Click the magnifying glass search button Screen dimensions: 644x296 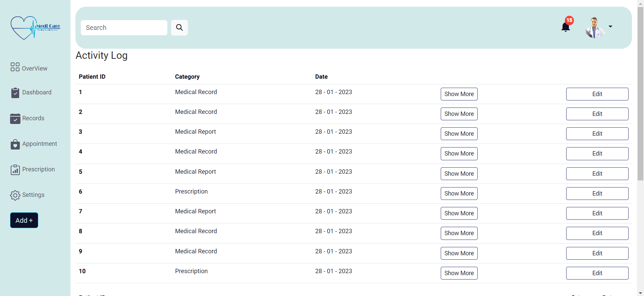click(179, 28)
